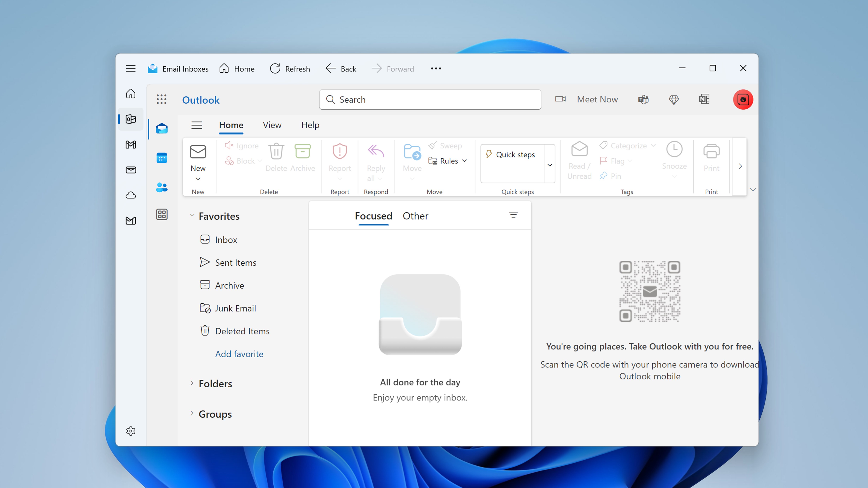Open the Rules dropdown

pos(448,161)
